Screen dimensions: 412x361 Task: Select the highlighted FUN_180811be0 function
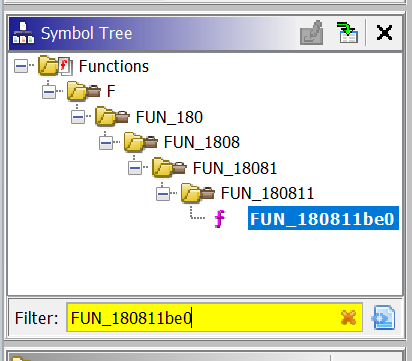[x=323, y=218]
